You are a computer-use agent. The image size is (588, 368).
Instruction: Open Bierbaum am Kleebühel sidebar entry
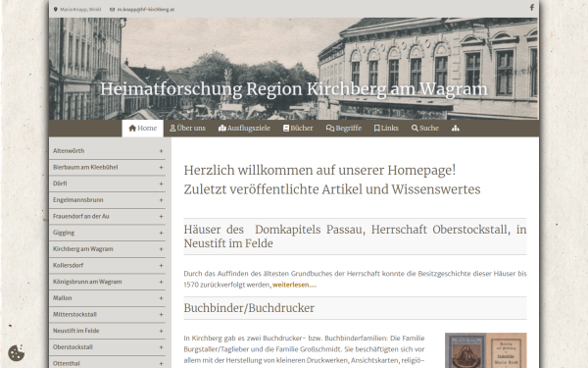(85, 168)
